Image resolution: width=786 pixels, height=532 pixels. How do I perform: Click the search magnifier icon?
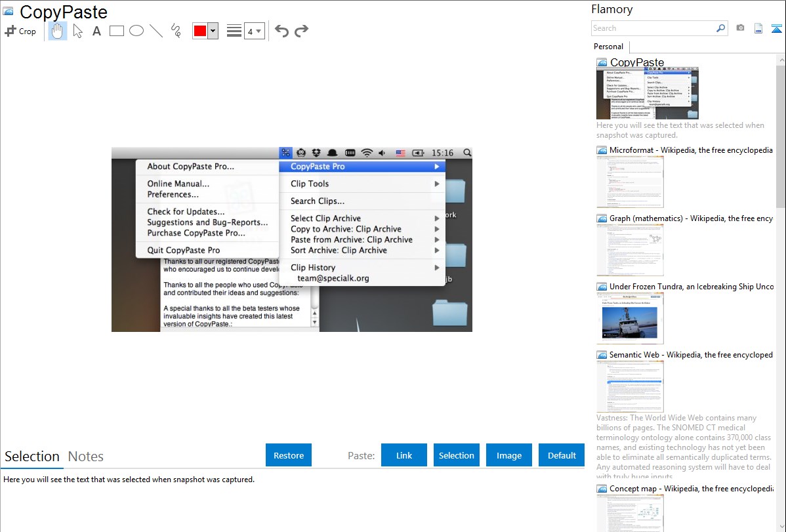(x=721, y=28)
